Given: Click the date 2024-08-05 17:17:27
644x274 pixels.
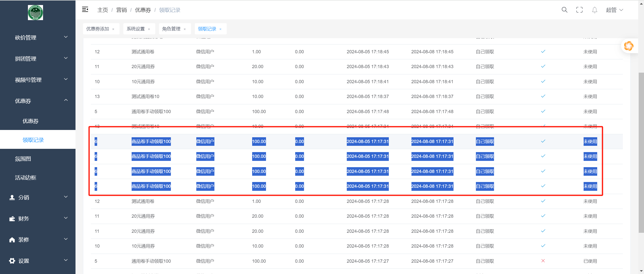Looking at the screenshot, I should [x=368, y=261].
